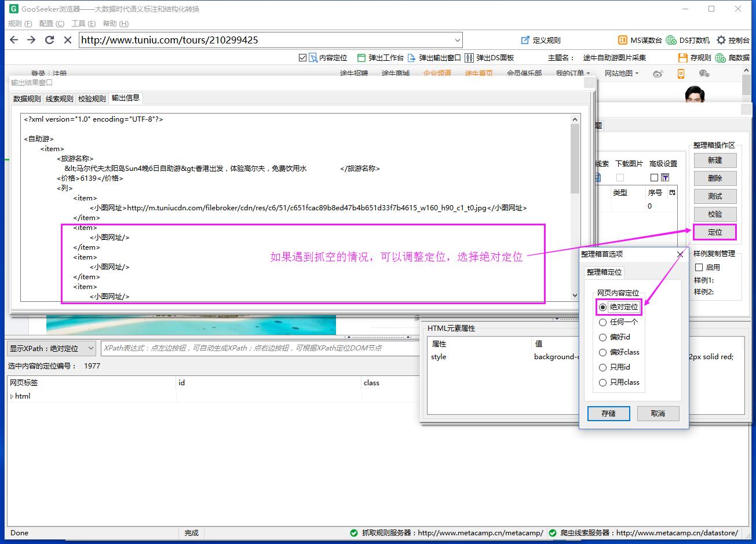Click the XPath expression input field
The height and width of the screenshot is (544, 756).
[260, 348]
